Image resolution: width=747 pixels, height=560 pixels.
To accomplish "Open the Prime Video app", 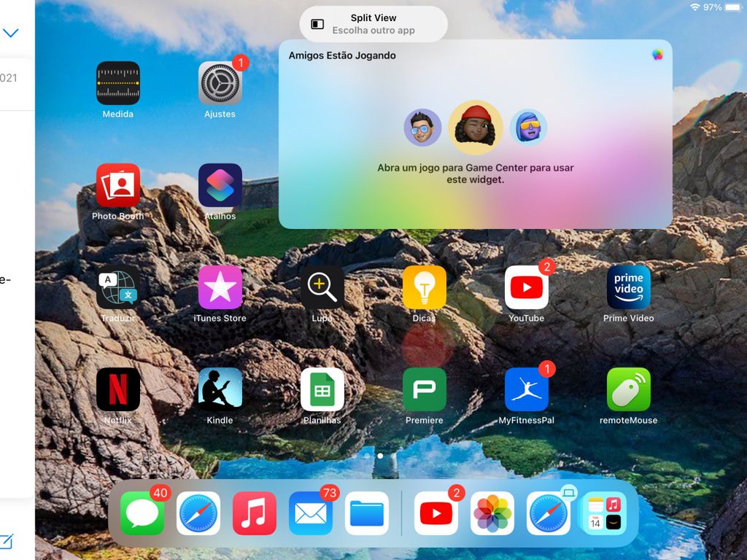I will (628, 287).
